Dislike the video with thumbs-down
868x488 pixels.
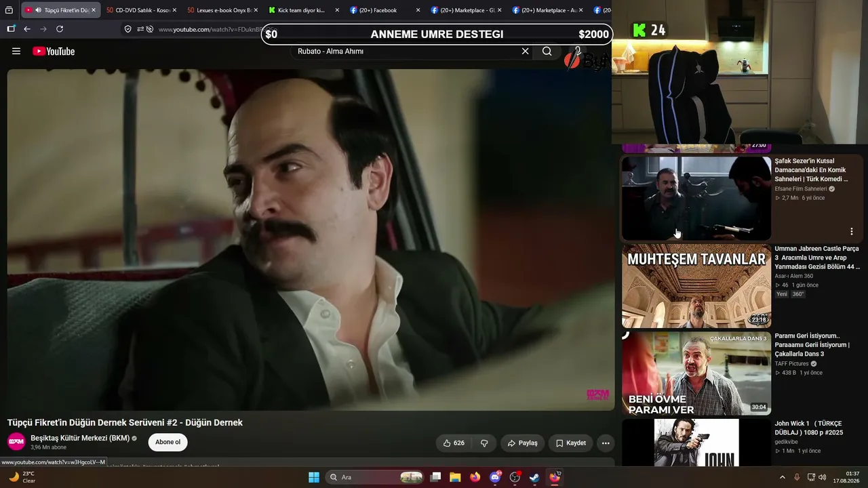484,443
